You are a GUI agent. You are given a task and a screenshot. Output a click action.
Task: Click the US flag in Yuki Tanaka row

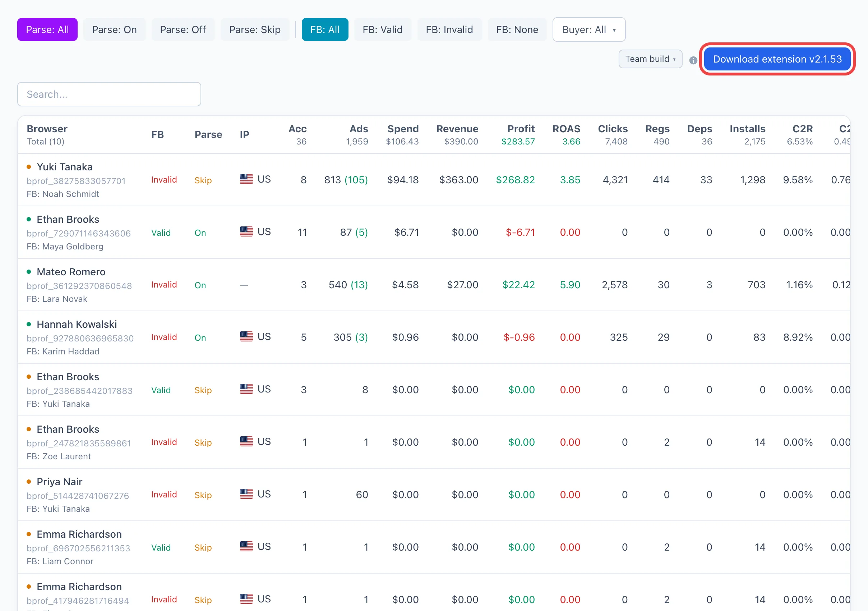246,179
